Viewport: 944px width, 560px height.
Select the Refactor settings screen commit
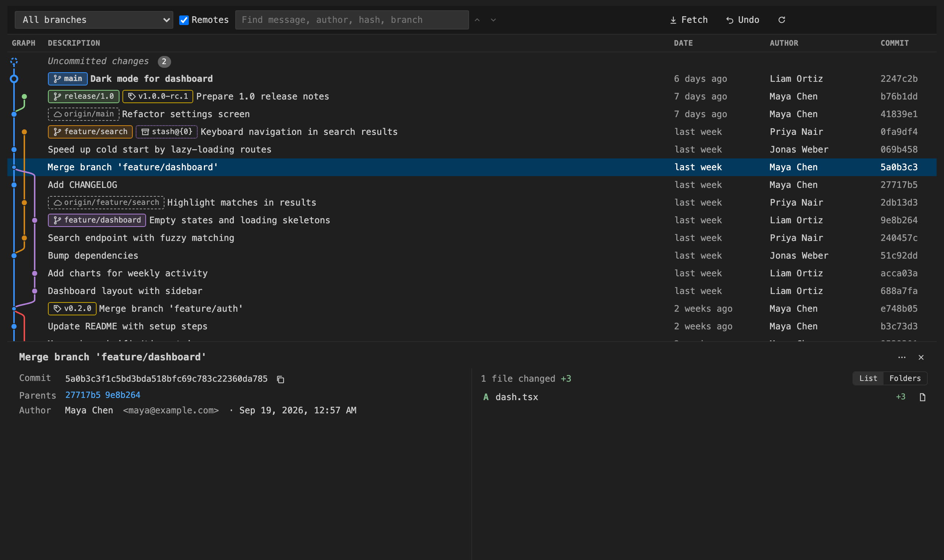472,114
